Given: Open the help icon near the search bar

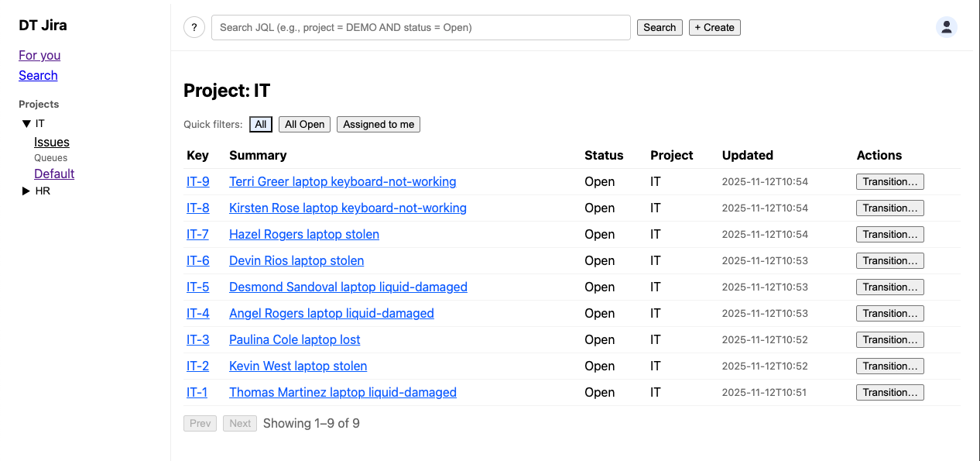Looking at the screenshot, I should pyautogui.click(x=194, y=27).
